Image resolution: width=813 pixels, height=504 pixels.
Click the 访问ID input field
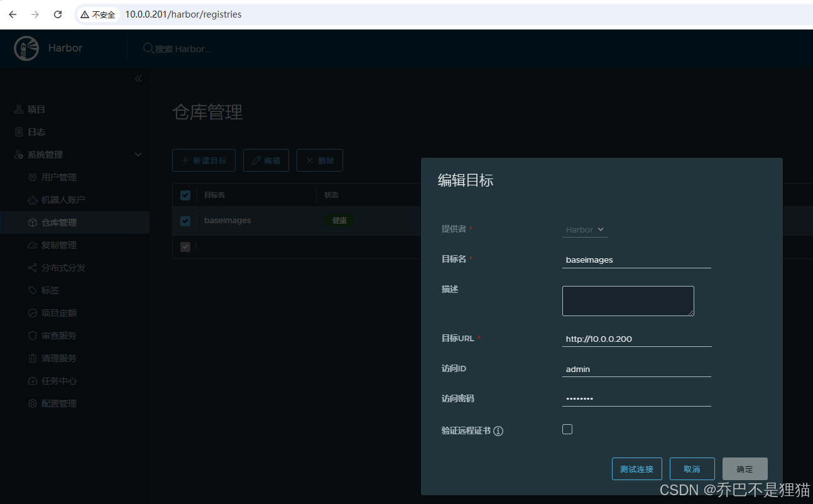(636, 369)
